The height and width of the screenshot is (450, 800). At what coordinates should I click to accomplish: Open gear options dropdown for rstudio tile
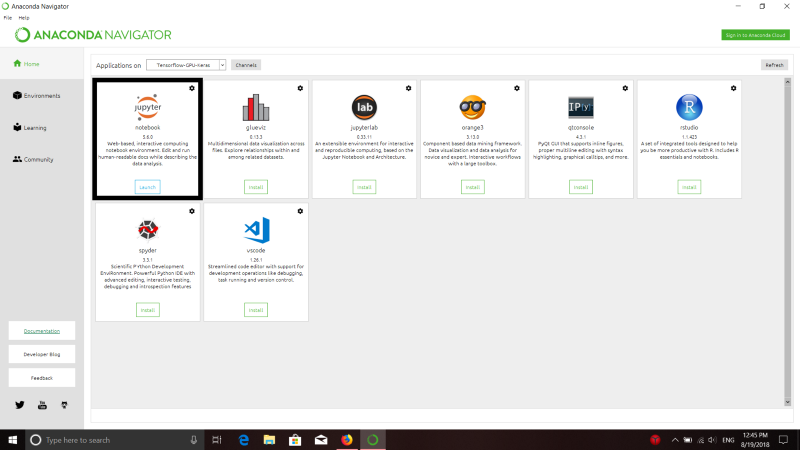click(733, 88)
